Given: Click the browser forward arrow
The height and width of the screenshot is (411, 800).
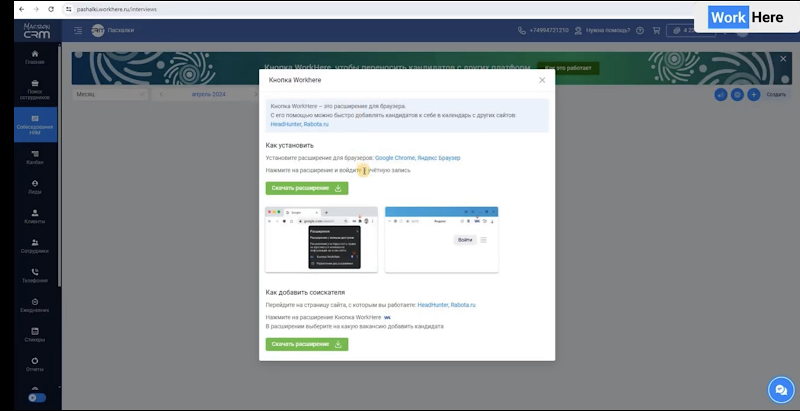Looking at the screenshot, I should (36, 9).
